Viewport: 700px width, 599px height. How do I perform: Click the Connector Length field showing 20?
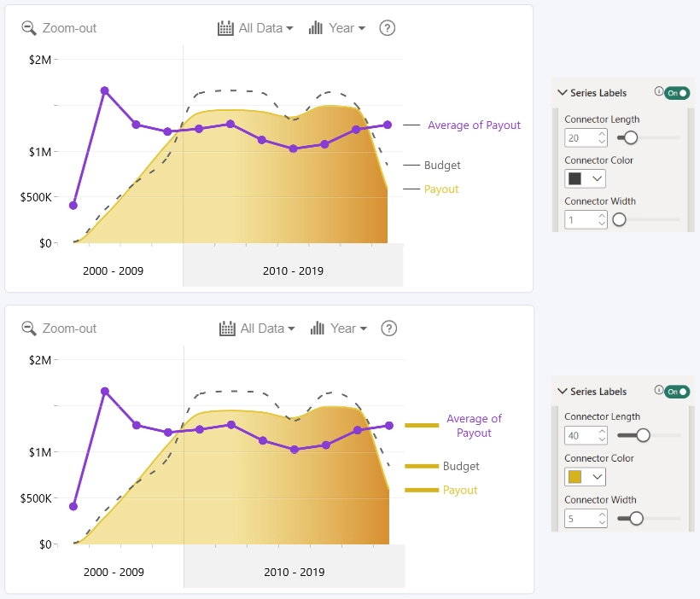586,138
